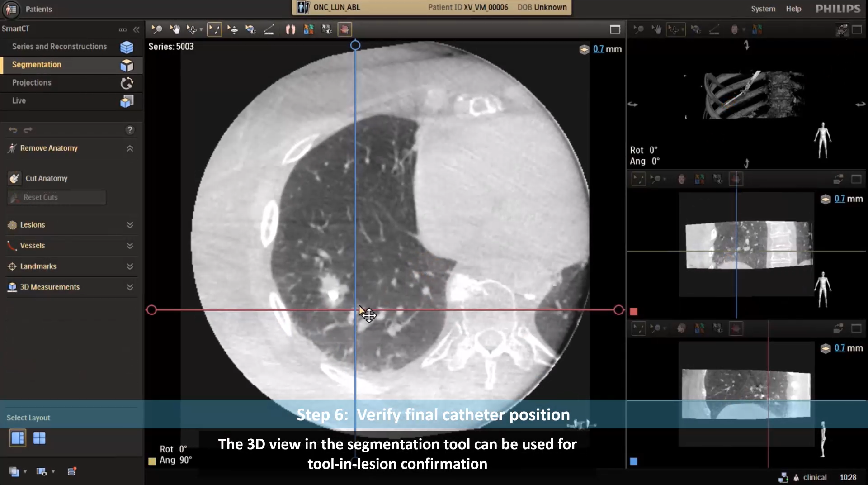
Task: Toggle the crosshair pointer tool in main viewer
Action: [x=214, y=29]
